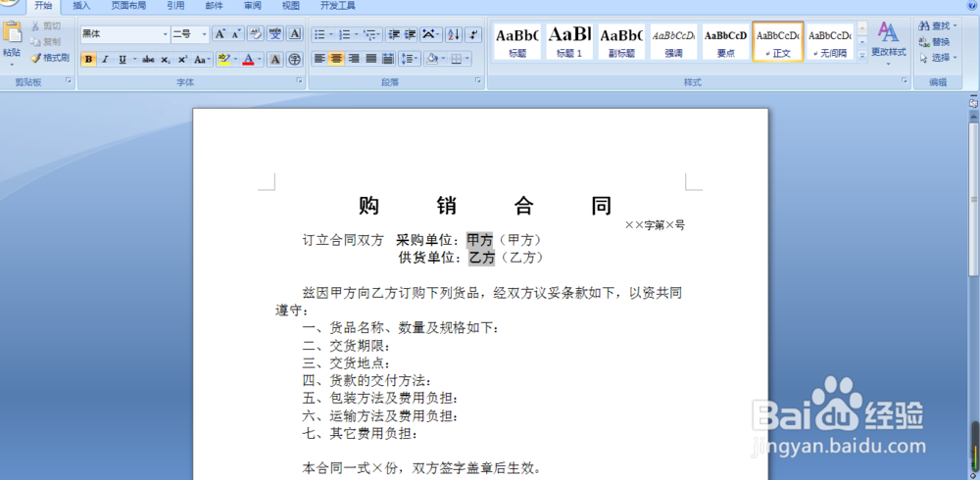Click the Office button logo

point(9,3)
